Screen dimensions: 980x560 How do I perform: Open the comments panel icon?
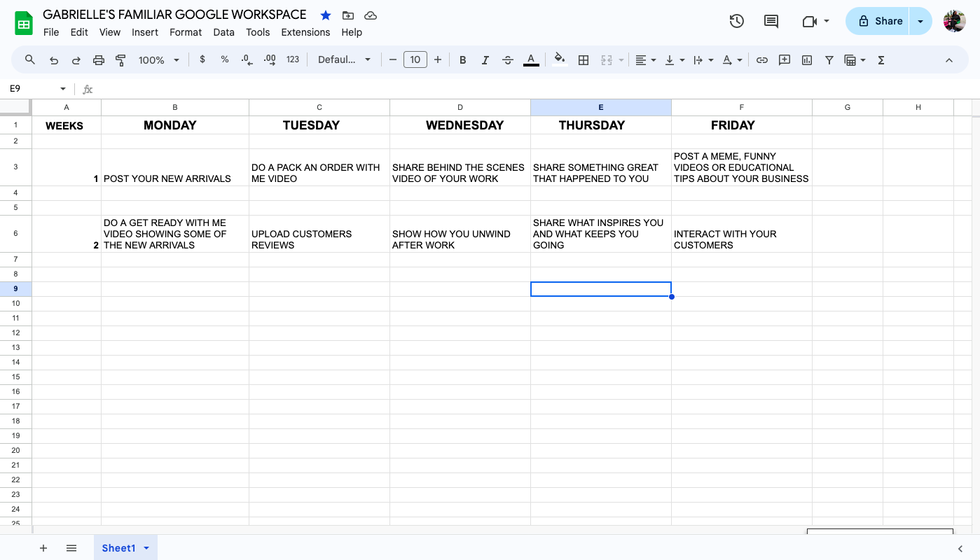coord(771,21)
